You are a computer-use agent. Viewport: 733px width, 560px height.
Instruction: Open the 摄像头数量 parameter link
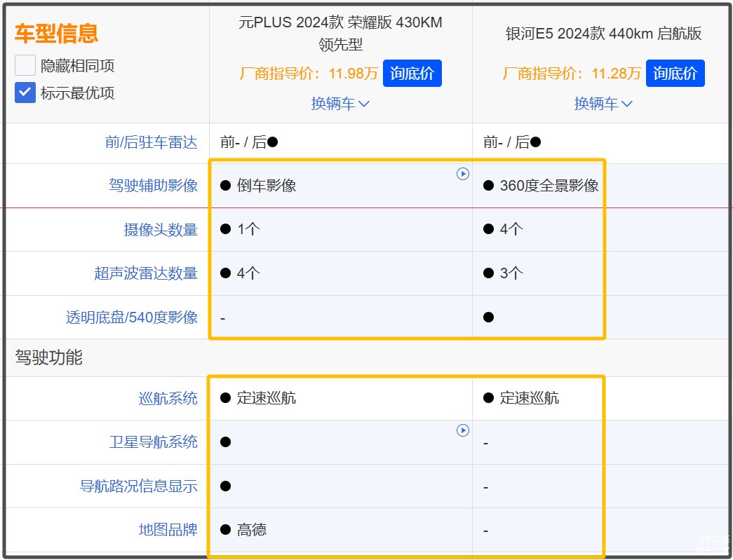click(x=161, y=230)
